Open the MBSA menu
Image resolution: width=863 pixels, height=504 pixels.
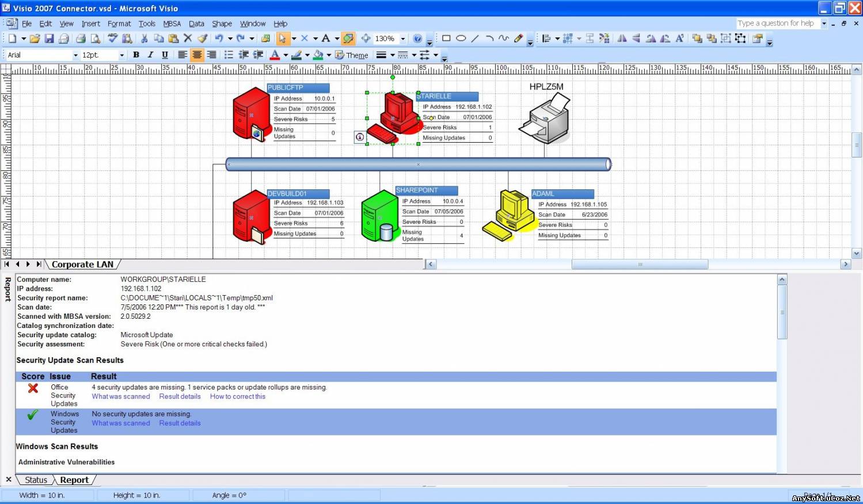(x=172, y=24)
